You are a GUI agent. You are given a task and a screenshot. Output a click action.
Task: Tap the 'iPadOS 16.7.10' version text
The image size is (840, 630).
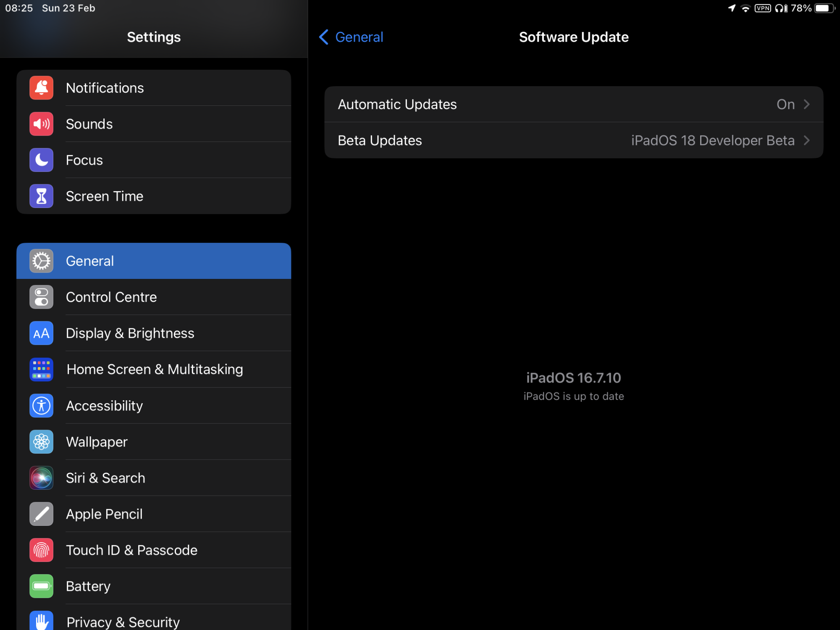[x=574, y=378]
